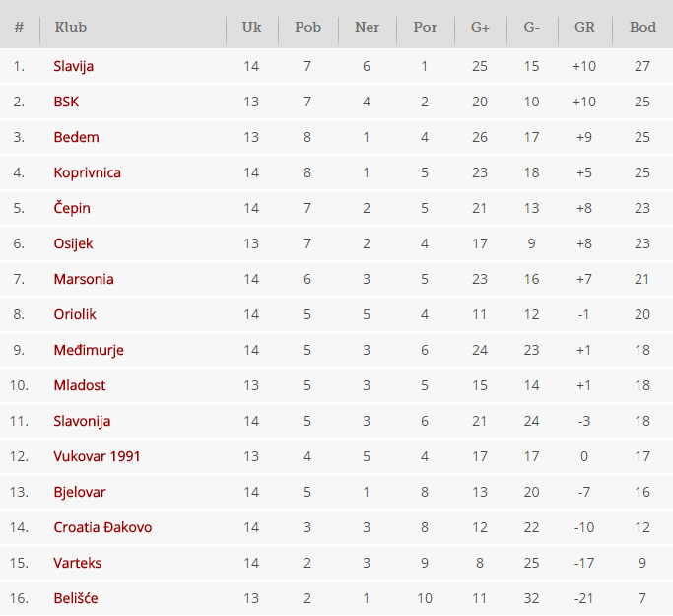Go to the Vukovar 1991 page

coord(95,456)
